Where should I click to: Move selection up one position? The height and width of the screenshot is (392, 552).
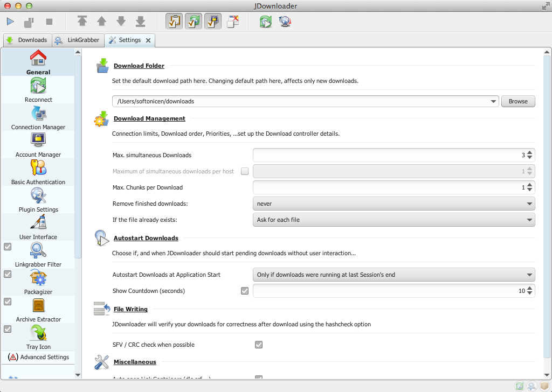[101, 21]
